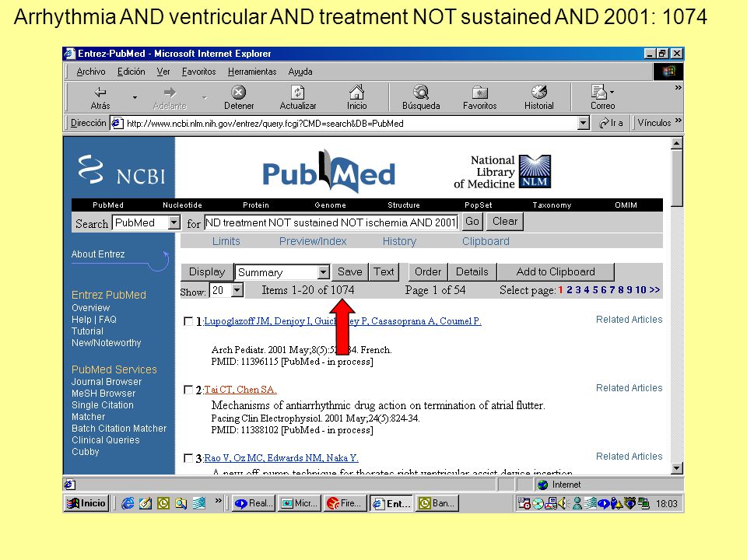Click the PubMed logo banner

click(328, 172)
